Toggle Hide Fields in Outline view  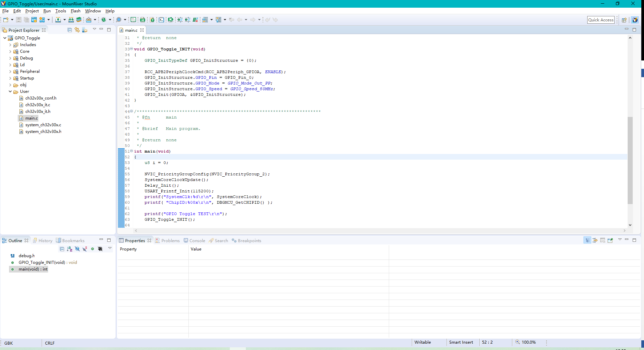pos(77,249)
